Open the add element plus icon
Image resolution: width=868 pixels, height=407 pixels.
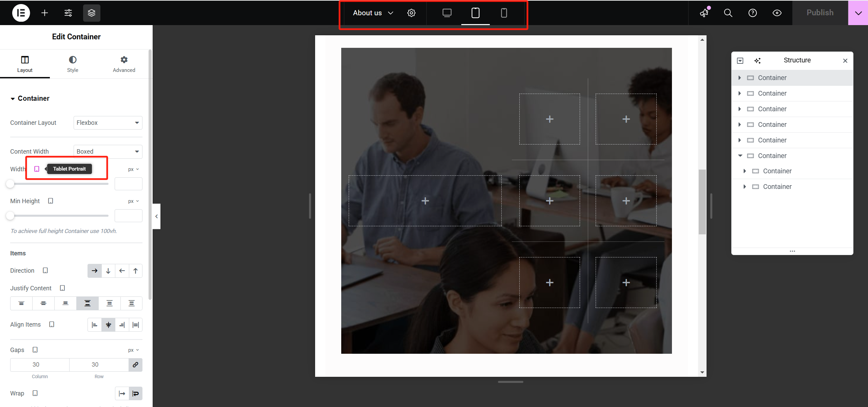click(x=44, y=13)
